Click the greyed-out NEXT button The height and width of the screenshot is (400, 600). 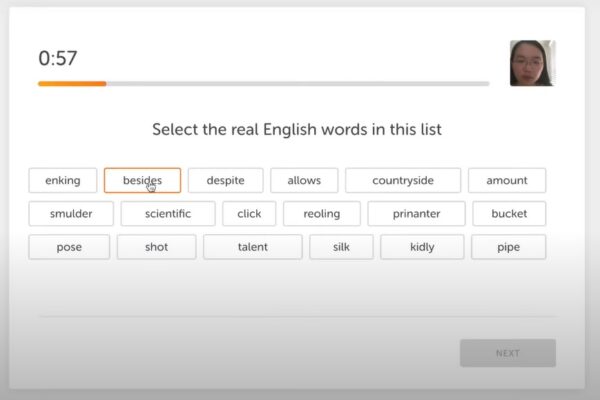pos(508,353)
